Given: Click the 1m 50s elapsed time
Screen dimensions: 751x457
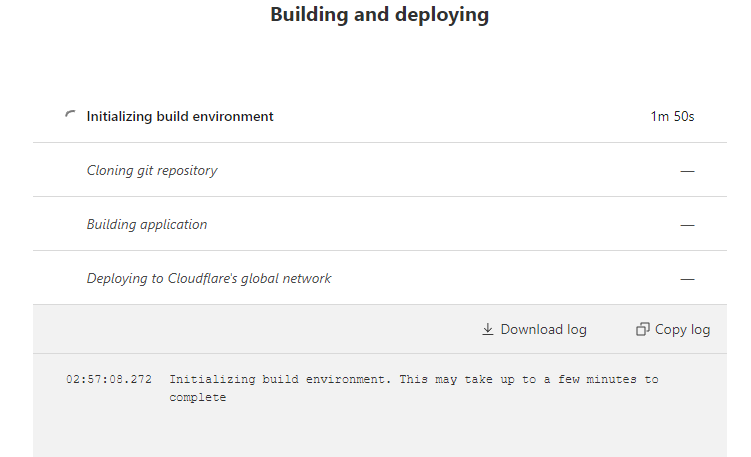Looking at the screenshot, I should pyautogui.click(x=672, y=116).
